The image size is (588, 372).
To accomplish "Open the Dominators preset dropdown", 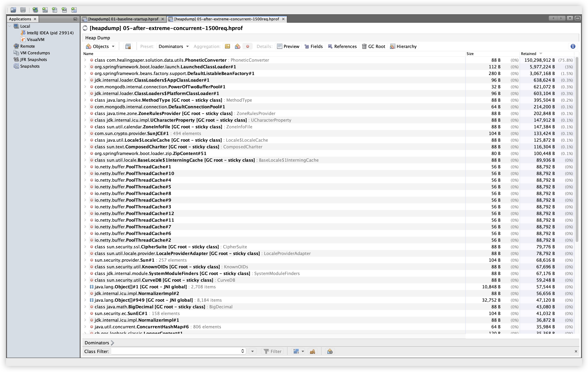I will tap(173, 46).
